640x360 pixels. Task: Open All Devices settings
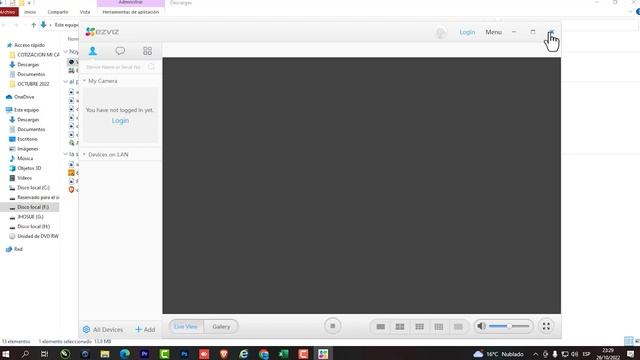point(103,329)
